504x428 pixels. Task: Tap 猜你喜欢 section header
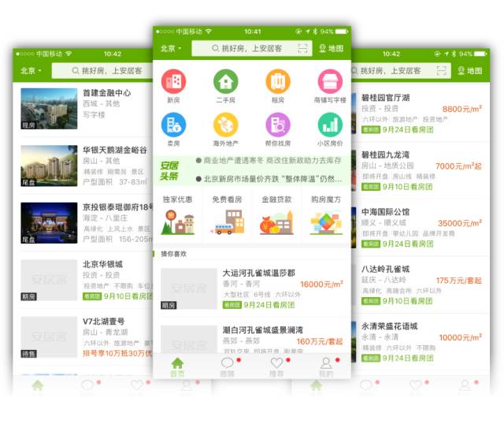click(173, 254)
